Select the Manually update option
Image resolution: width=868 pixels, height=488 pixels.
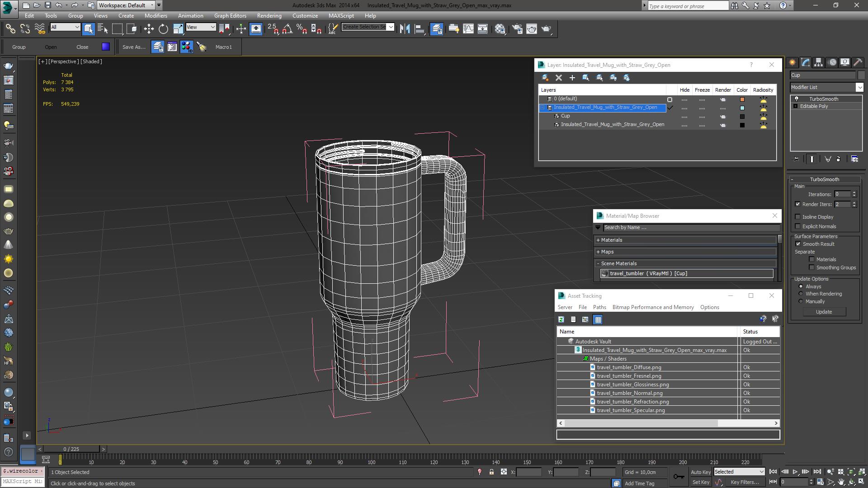[x=801, y=301]
